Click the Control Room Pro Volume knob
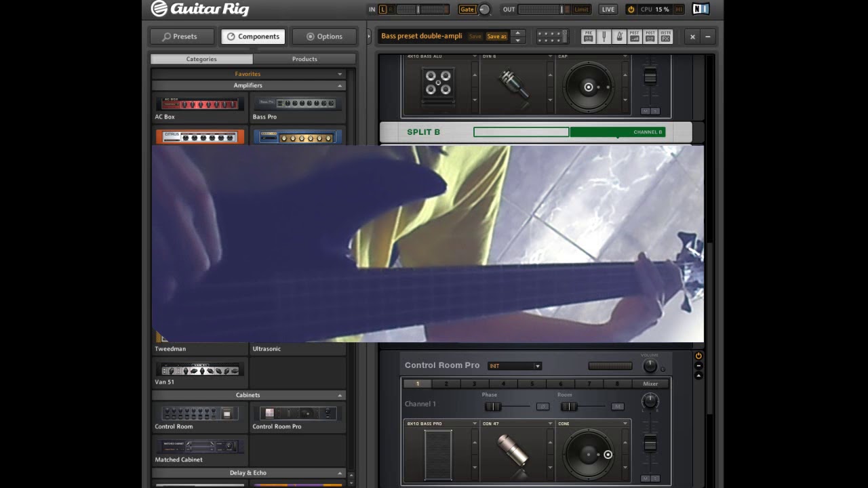Image resolution: width=868 pixels, height=488 pixels. tap(650, 365)
